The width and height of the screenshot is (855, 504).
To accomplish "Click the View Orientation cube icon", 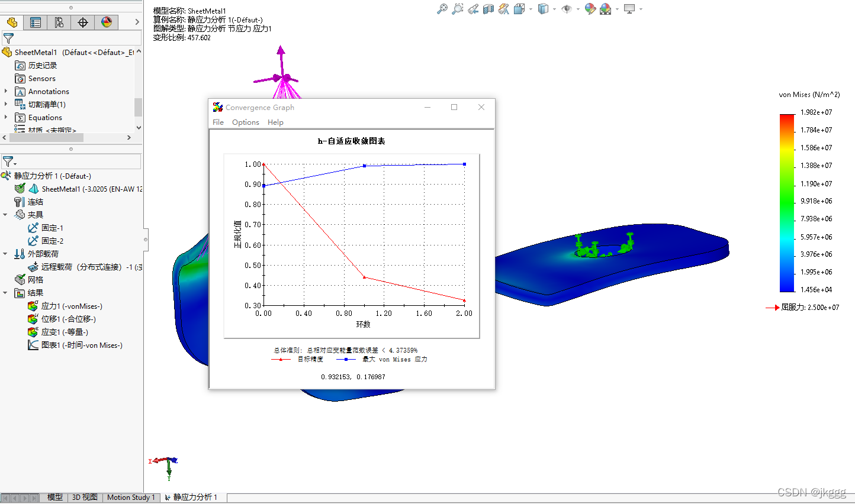I will (519, 9).
